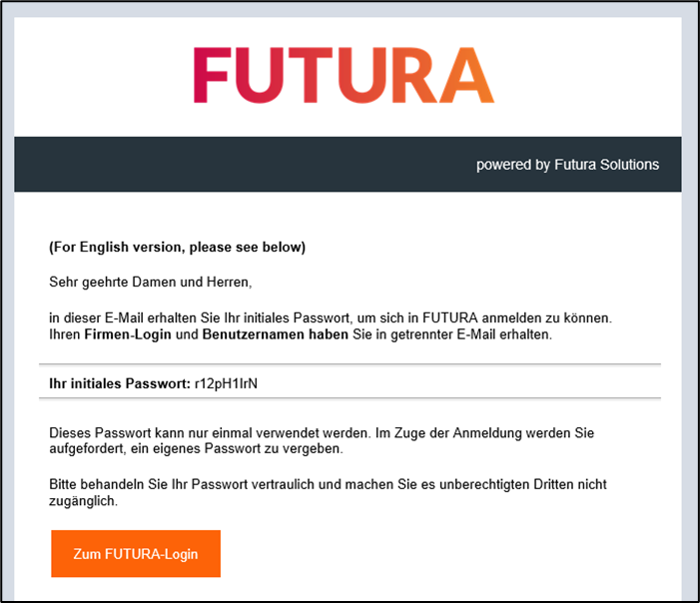Screen dimensions: 700x603
Task: Click the Zum FUTURA-Login button
Action: pos(136,553)
